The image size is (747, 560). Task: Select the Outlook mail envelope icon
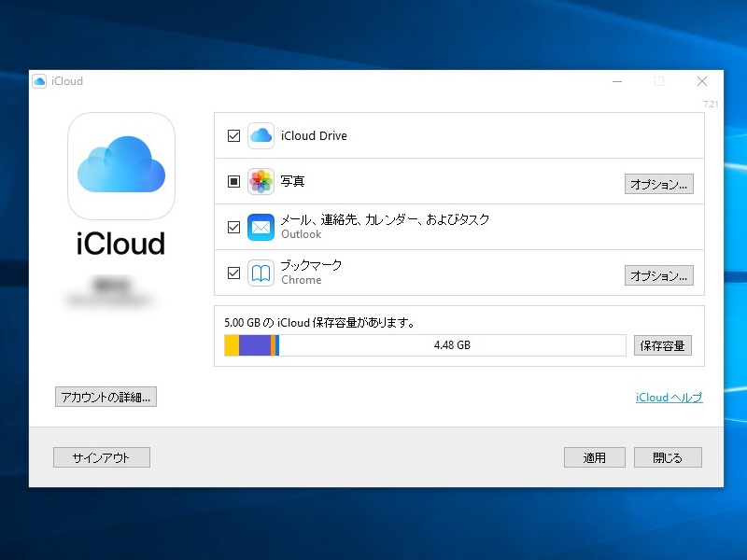[x=260, y=226]
